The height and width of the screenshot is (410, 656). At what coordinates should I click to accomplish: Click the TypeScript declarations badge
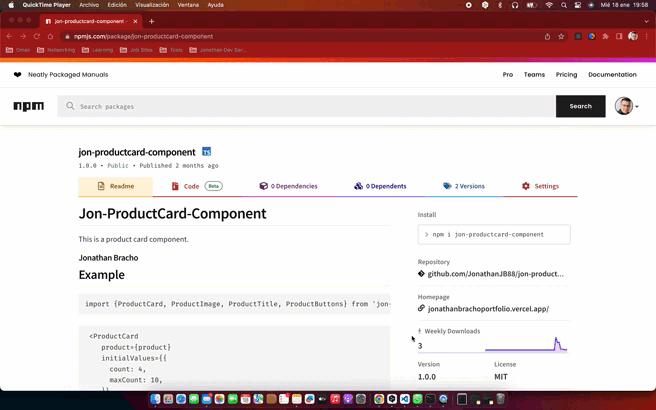pos(206,151)
